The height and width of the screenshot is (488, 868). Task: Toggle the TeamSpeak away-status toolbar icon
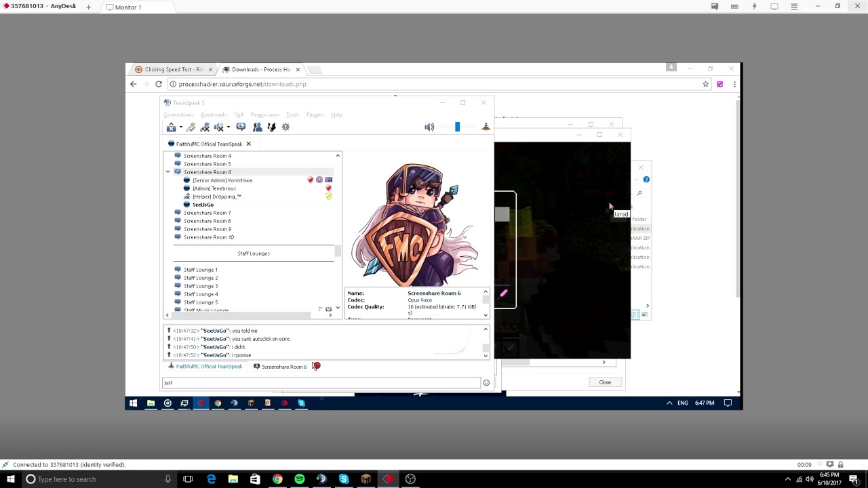[x=191, y=127]
